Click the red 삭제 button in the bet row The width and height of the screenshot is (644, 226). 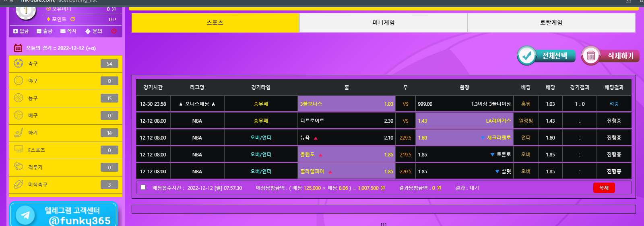604,188
